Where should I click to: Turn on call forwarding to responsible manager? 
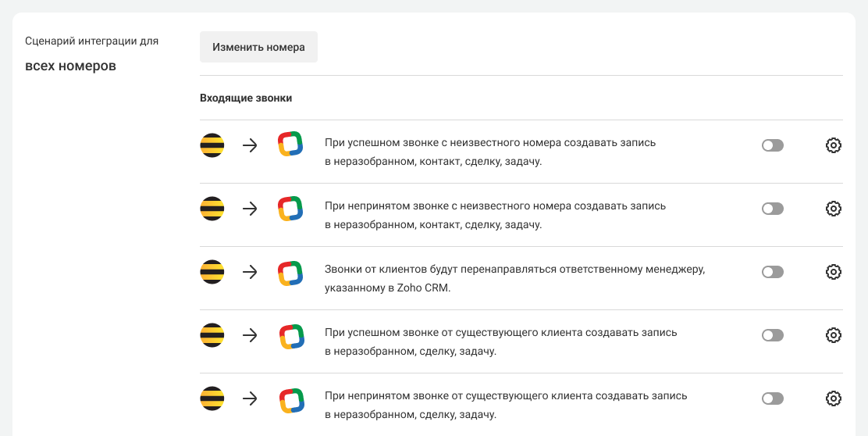tap(772, 272)
